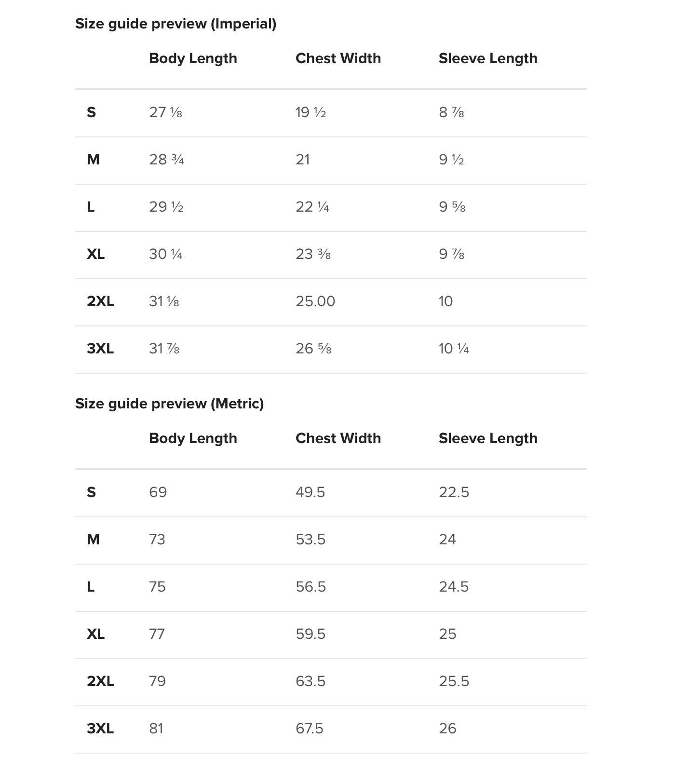Click the S row label in Imperial table

coord(91,112)
